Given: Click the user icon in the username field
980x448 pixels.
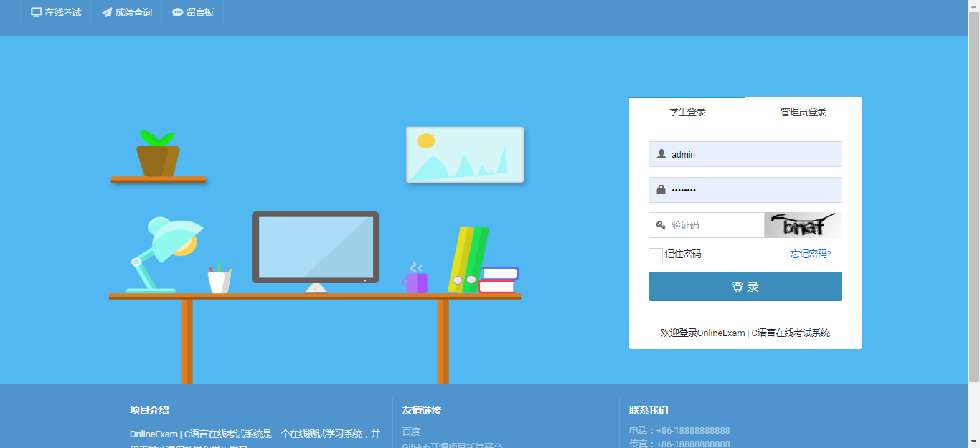Looking at the screenshot, I should coord(661,154).
